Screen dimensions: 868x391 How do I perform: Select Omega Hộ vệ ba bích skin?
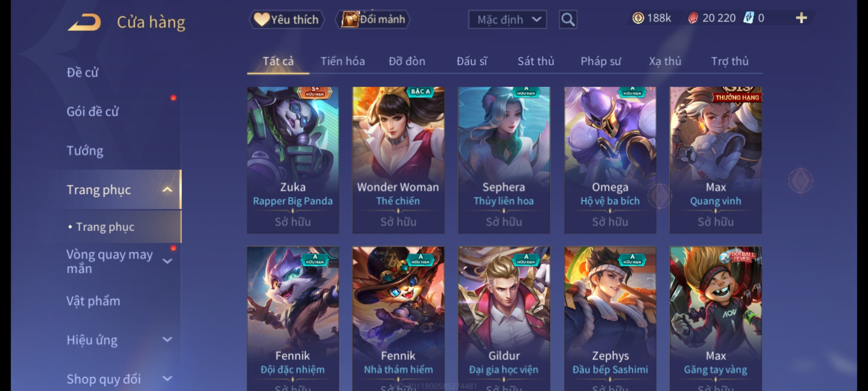click(610, 160)
